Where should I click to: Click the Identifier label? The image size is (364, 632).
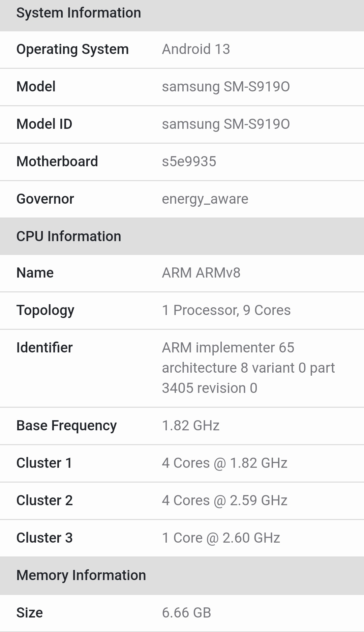point(44,348)
